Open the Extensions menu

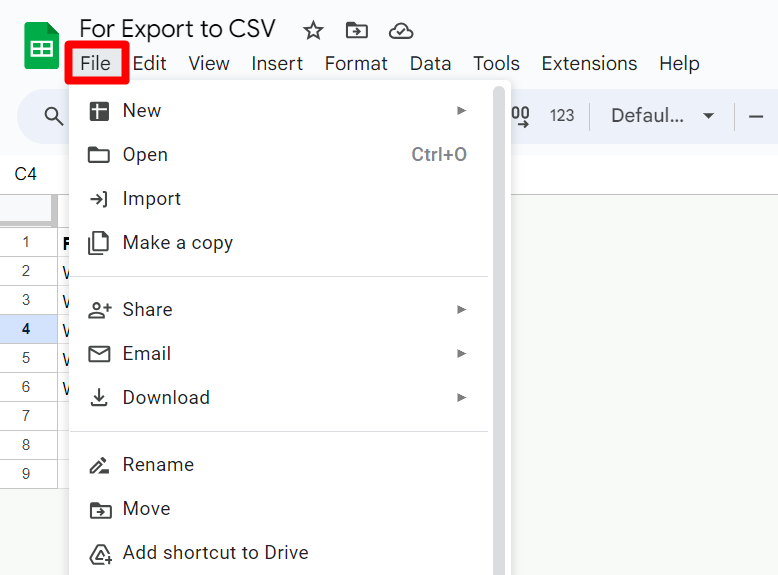click(x=589, y=64)
